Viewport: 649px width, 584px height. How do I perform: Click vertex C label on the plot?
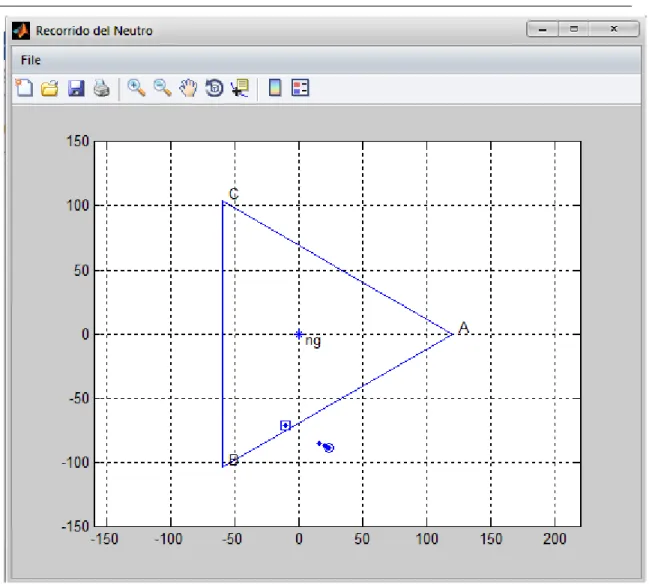(234, 193)
